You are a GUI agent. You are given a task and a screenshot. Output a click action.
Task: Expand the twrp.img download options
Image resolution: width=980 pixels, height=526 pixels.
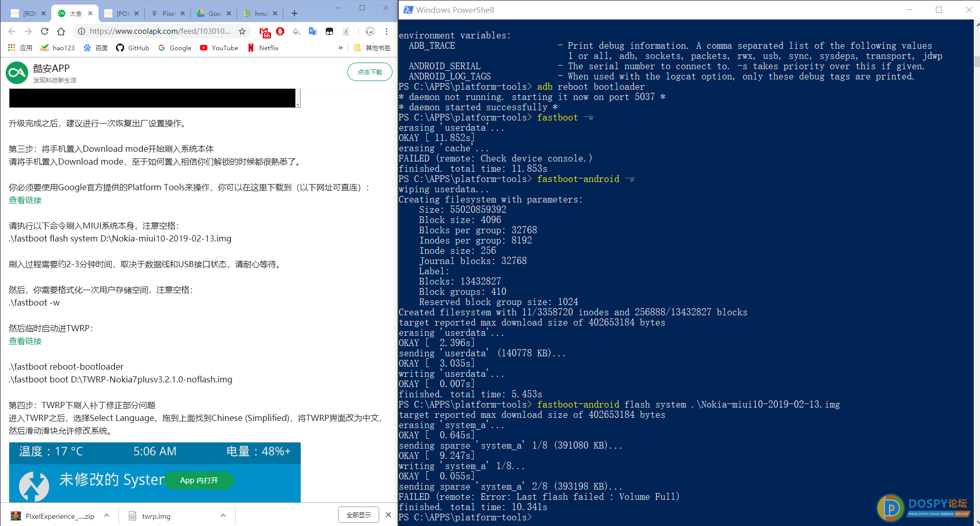click(x=223, y=516)
